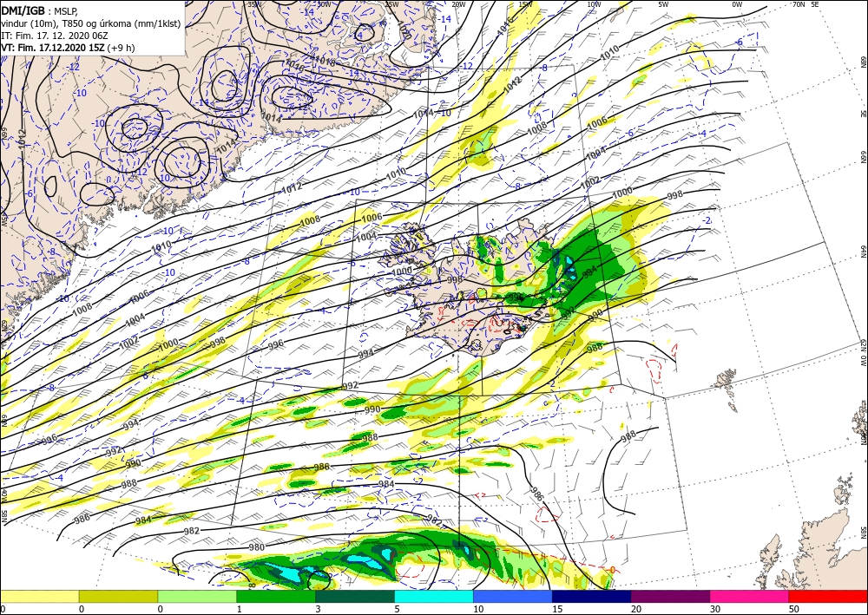Click the '5E' label in top-right corner
868x615 pixels.
point(815,3)
